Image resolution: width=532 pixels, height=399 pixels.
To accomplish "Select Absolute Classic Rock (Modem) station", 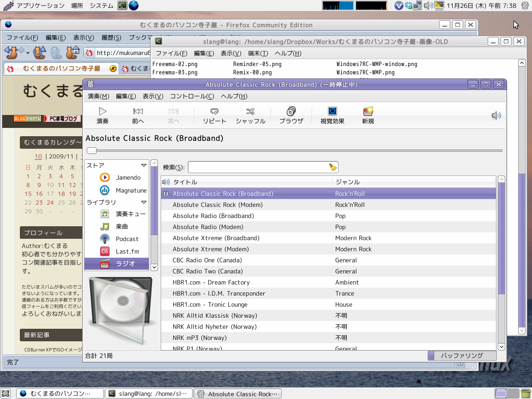I will (328, 205).
